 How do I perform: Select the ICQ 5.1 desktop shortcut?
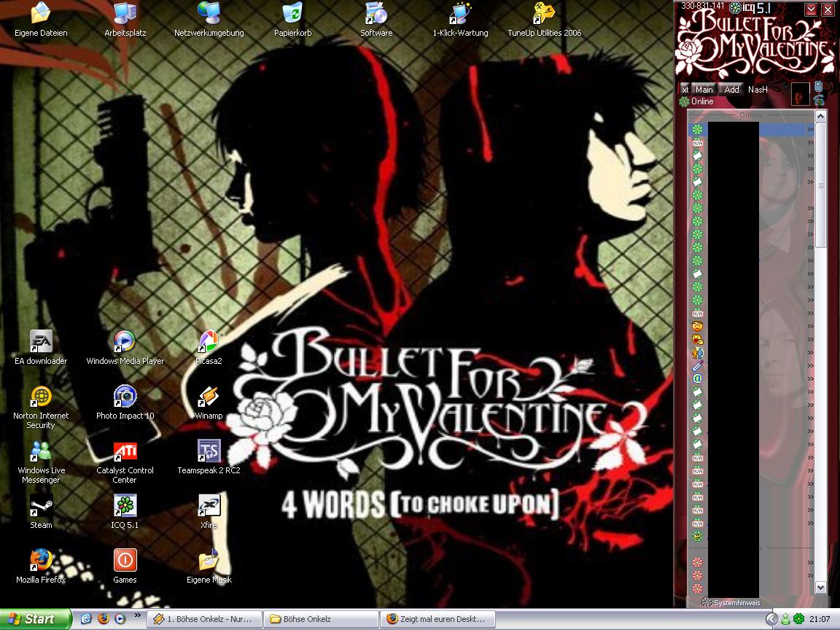click(125, 512)
